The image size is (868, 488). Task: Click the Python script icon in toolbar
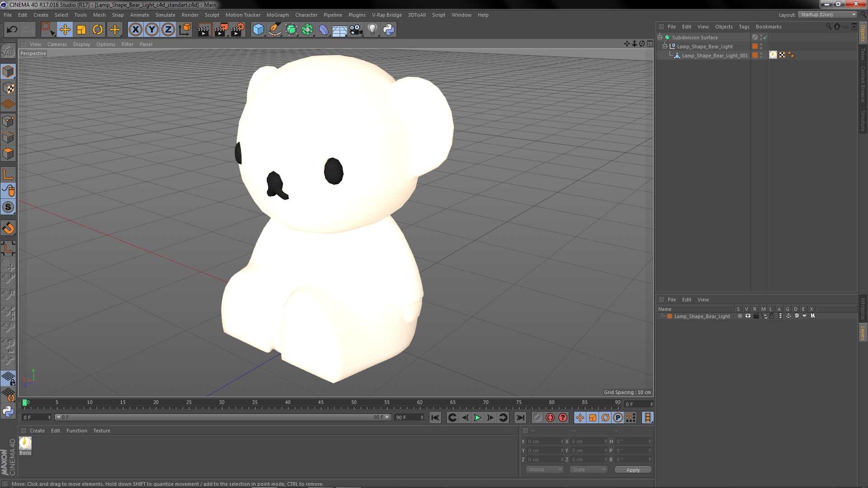click(389, 30)
